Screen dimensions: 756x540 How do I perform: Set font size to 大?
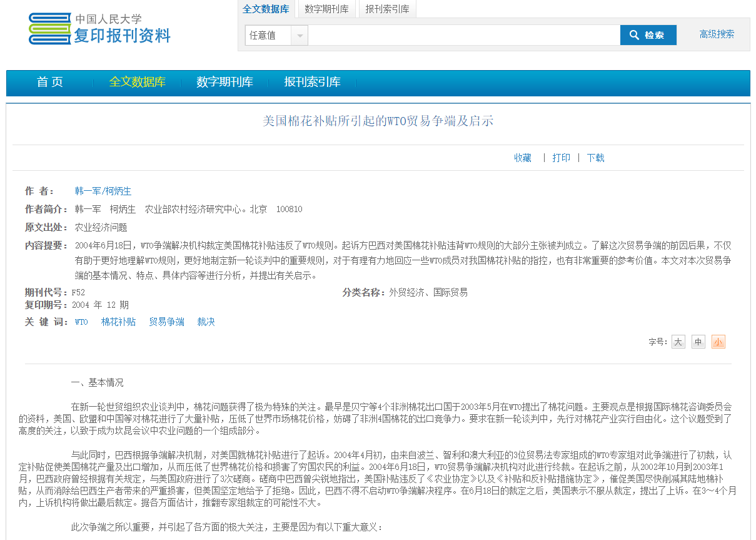pyautogui.click(x=678, y=342)
